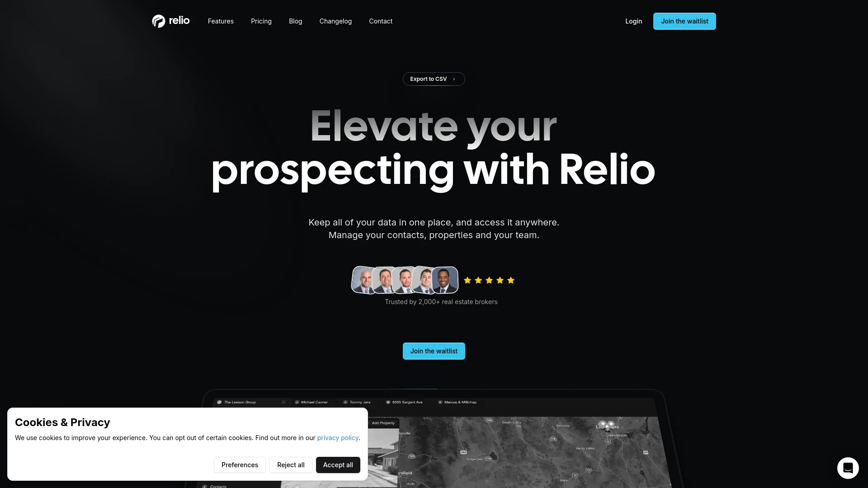
Task: Click the Accept all cookies button
Action: click(x=338, y=465)
